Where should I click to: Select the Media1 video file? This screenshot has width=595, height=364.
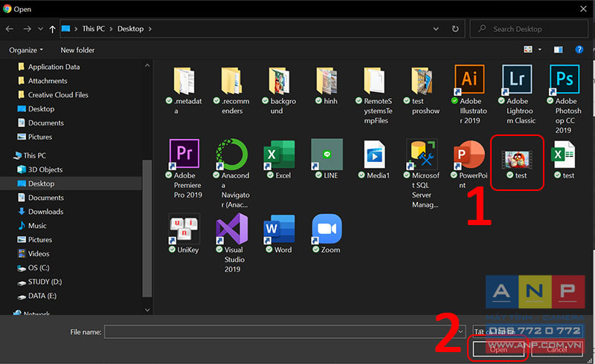coord(375,159)
